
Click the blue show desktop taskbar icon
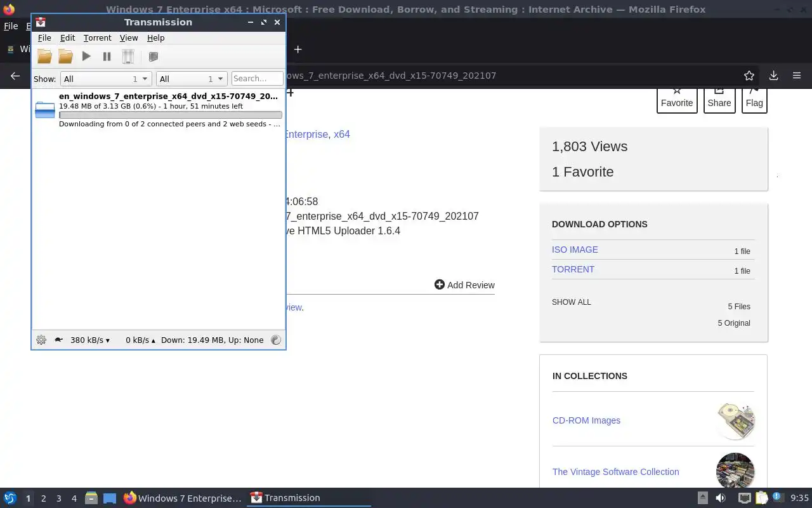(x=110, y=498)
